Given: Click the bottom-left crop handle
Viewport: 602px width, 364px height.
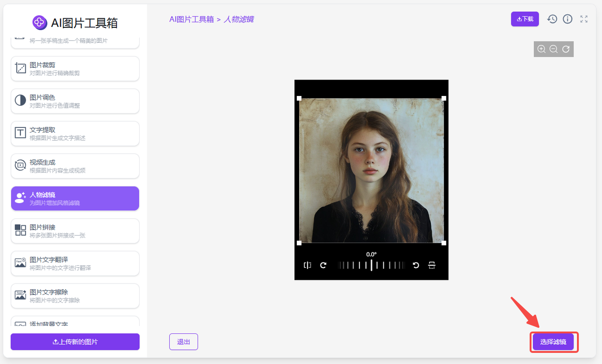Looking at the screenshot, I should [x=299, y=243].
